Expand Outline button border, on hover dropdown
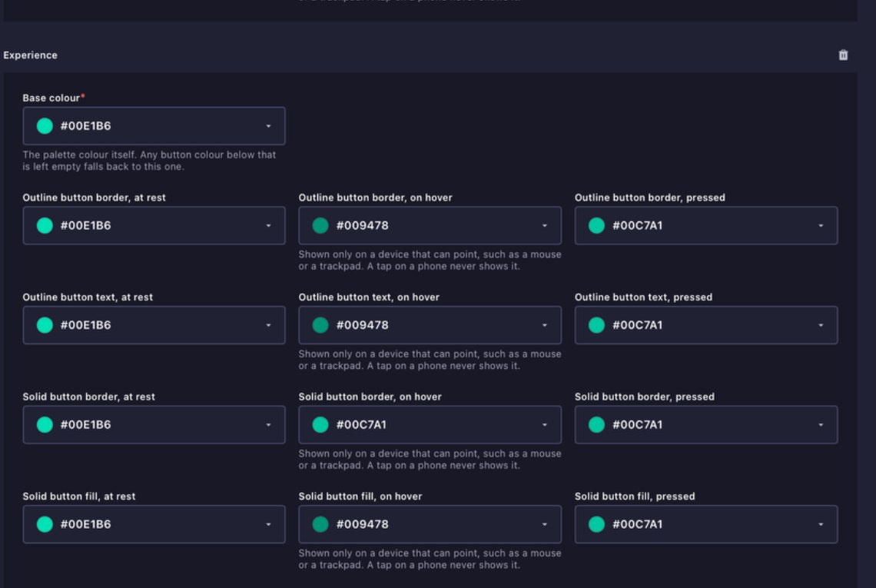This screenshot has width=876, height=588. coord(545,226)
